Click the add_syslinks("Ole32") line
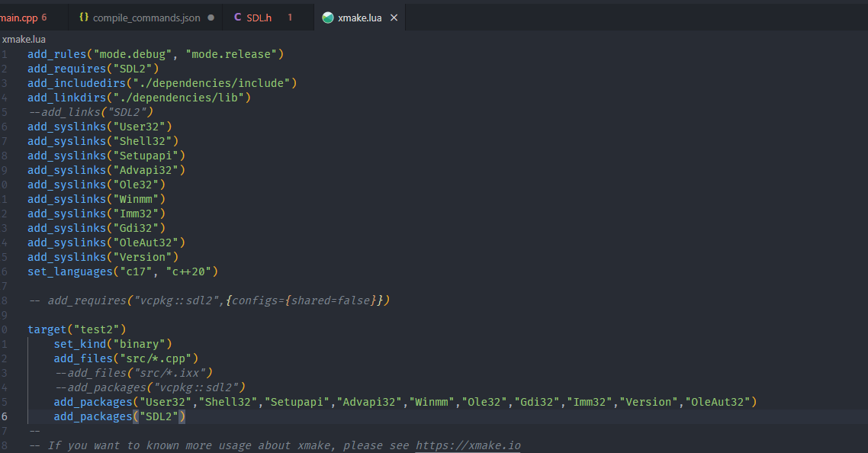868x453 pixels. 96,185
